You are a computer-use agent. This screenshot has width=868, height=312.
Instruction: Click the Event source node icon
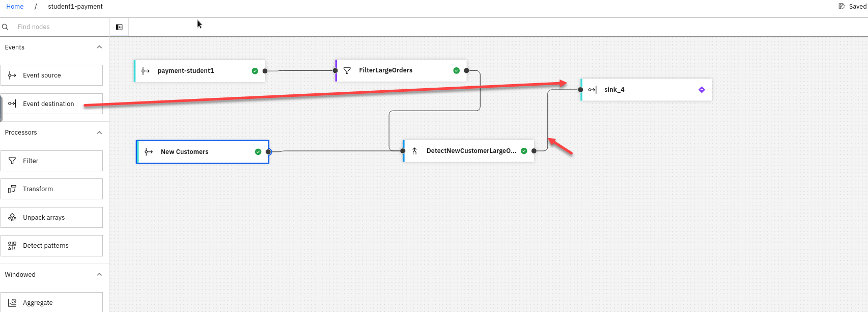[x=12, y=75]
